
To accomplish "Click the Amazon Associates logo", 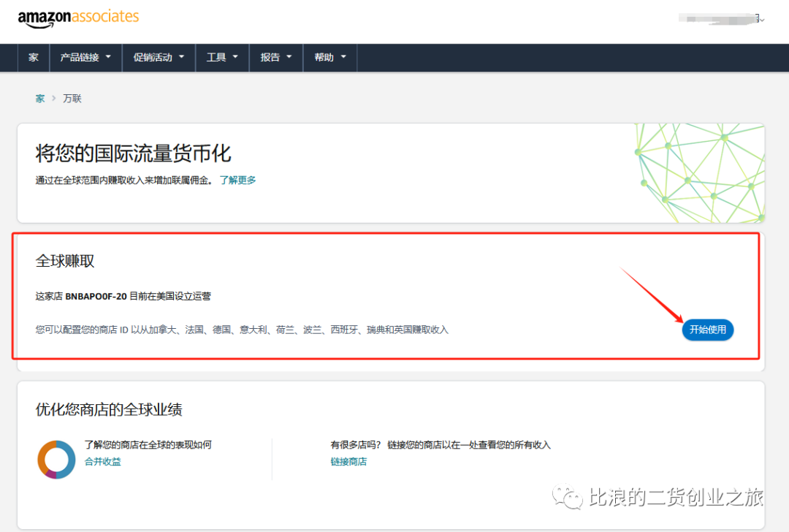I will point(78,18).
